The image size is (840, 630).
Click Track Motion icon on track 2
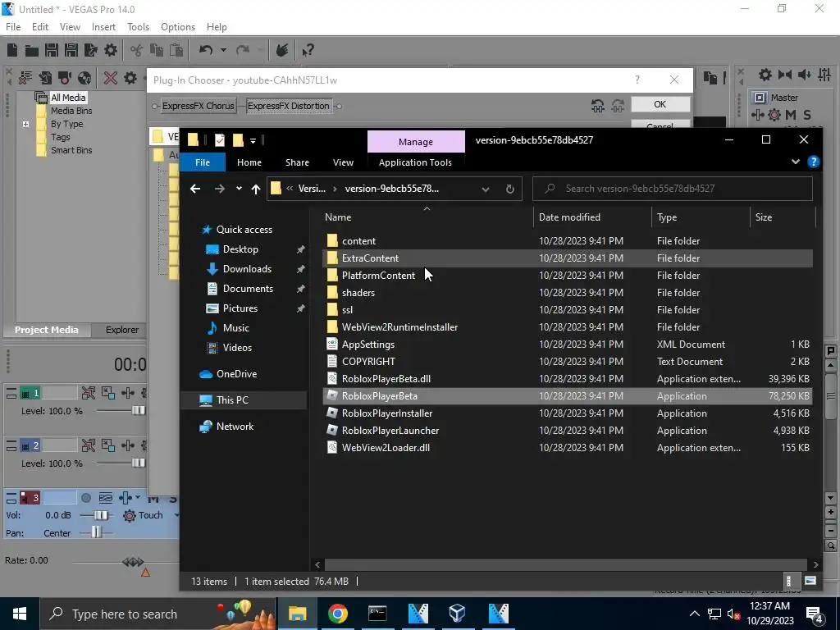pyautogui.click(x=108, y=445)
